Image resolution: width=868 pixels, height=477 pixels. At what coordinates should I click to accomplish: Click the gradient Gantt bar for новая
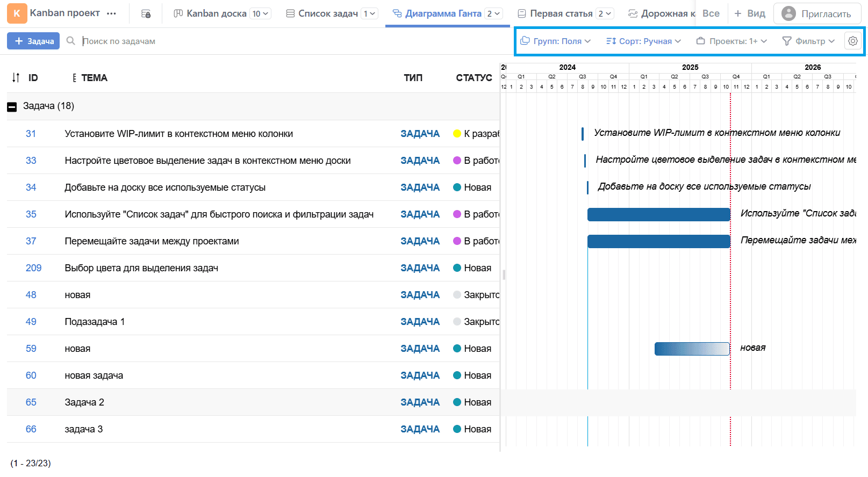[x=692, y=349]
